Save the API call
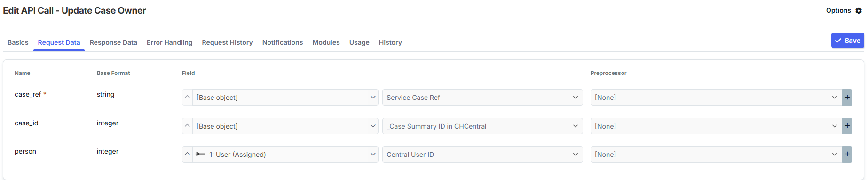Viewport: 868px width, 180px height. 847,41
